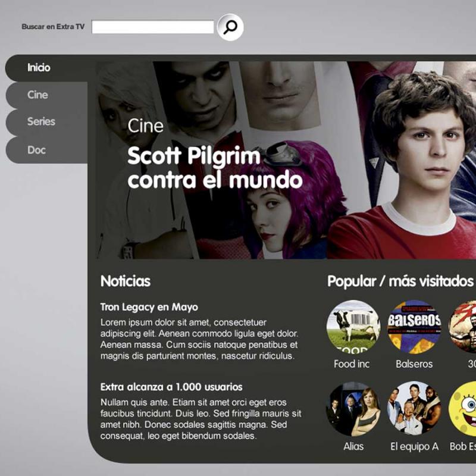Select the El equipo A circular icon
Viewport: 476px width, 476px height.
click(414, 409)
